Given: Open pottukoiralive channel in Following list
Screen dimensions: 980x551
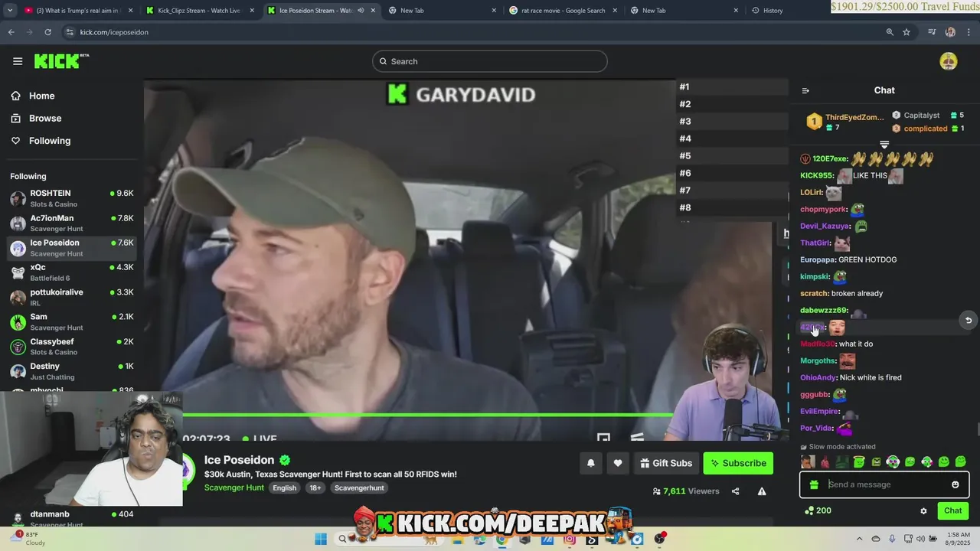Looking at the screenshot, I should tap(72, 297).
